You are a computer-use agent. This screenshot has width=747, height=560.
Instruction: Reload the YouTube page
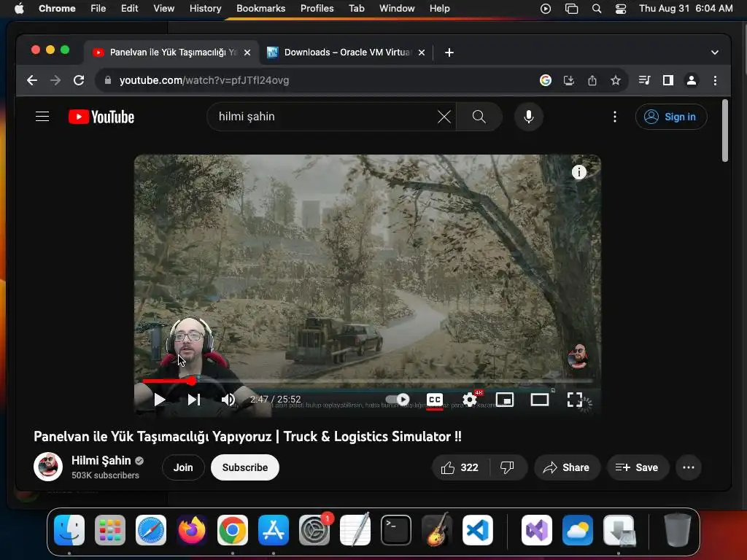[x=79, y=80]
